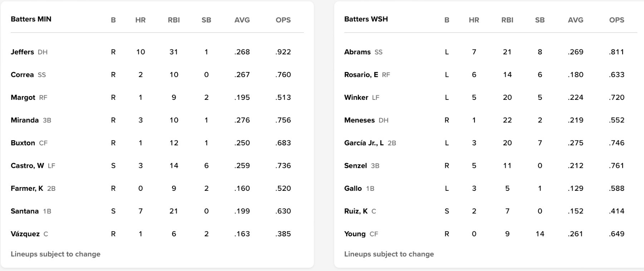
Task: Click OPS column header in MIN table
Action: pos(283,20)
